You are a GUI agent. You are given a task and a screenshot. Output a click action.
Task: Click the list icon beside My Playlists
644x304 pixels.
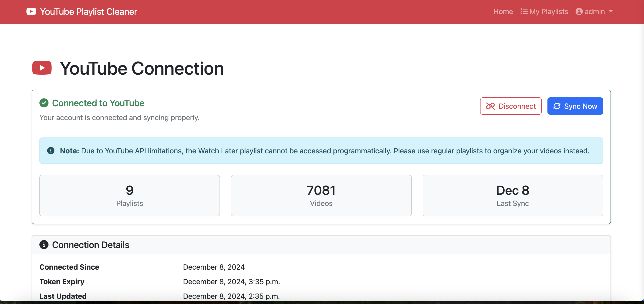point(524,11)
